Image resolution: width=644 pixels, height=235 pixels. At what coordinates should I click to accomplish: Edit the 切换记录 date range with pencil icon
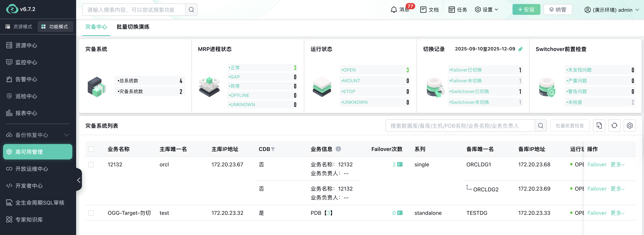coord(521,49)
